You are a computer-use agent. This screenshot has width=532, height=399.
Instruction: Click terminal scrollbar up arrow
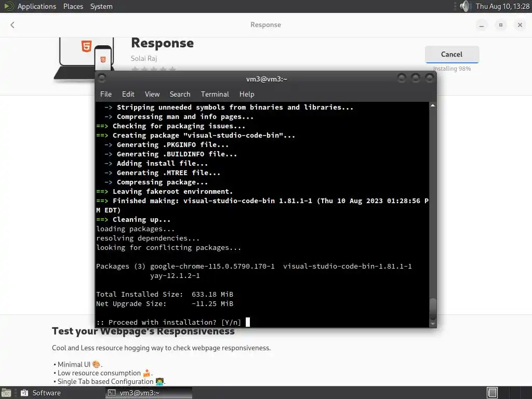tap(433, 105)
